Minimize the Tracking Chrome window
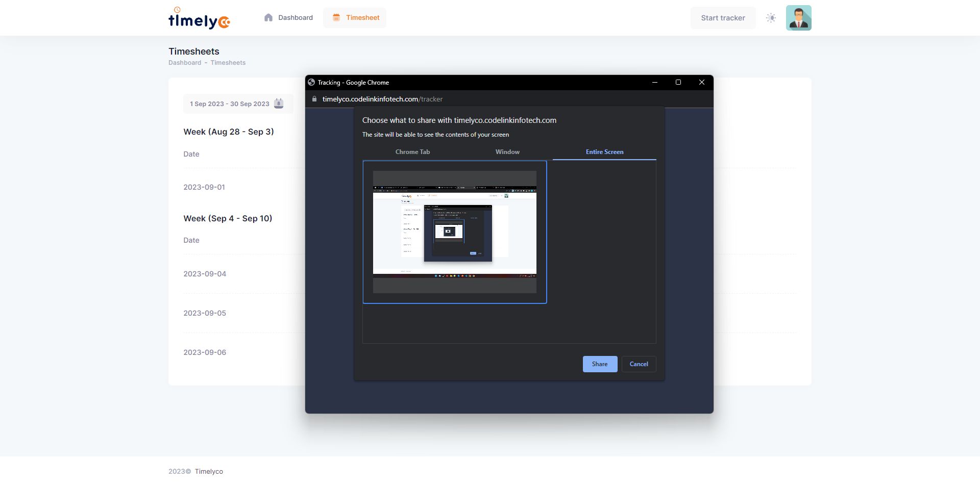This screenshot has height=487, width=980. click(x=655, y=83)
